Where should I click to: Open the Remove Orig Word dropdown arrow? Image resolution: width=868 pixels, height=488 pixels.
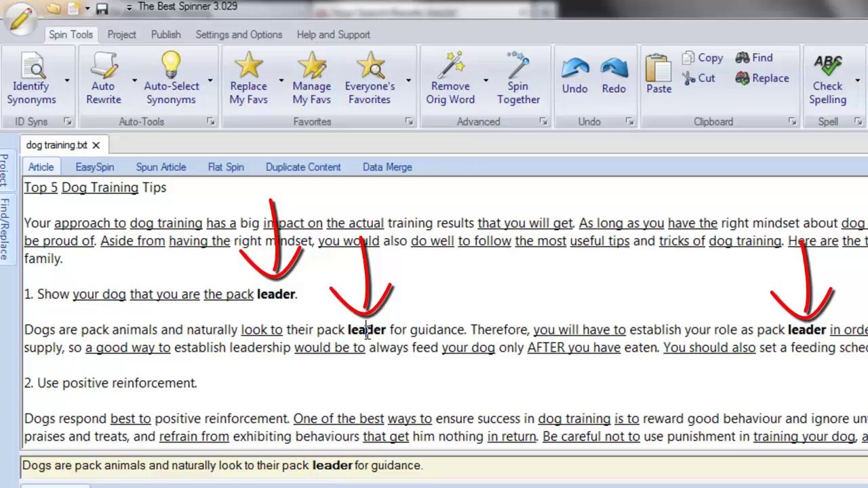coord(486,80)
